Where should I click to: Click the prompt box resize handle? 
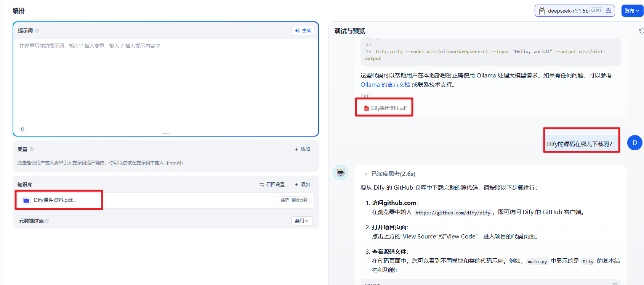(x=166, y=133)
